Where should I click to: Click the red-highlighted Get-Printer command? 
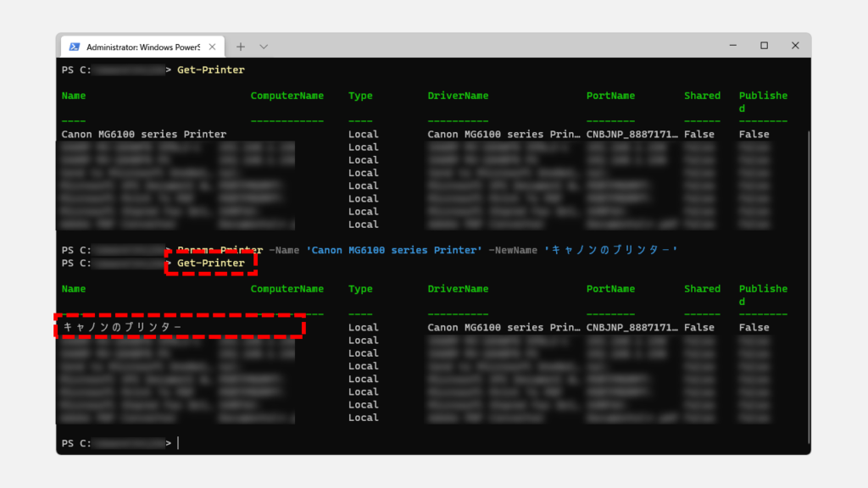(211, 263)
